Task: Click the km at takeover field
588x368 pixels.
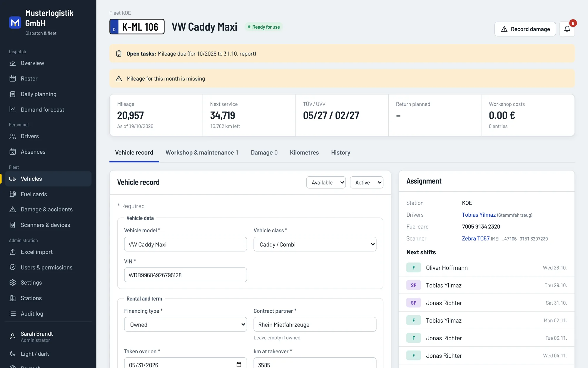Action: [x=315, y=363]
